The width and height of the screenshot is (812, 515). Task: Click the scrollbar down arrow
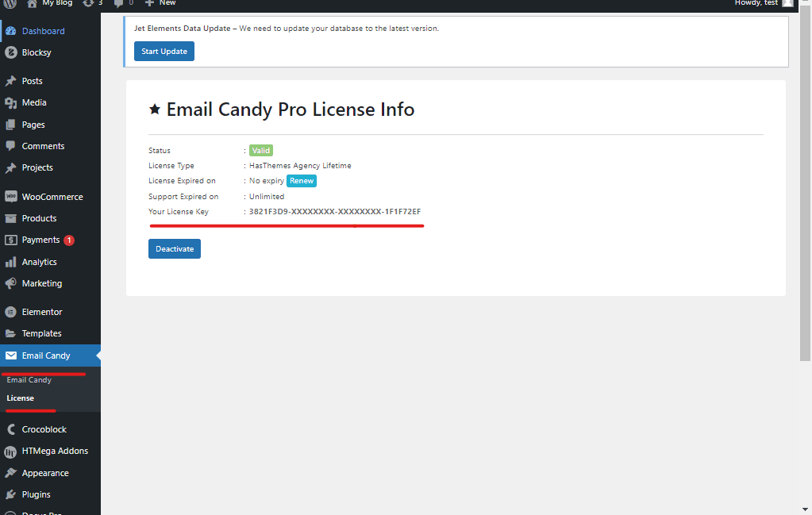click(x=806, y=509)
